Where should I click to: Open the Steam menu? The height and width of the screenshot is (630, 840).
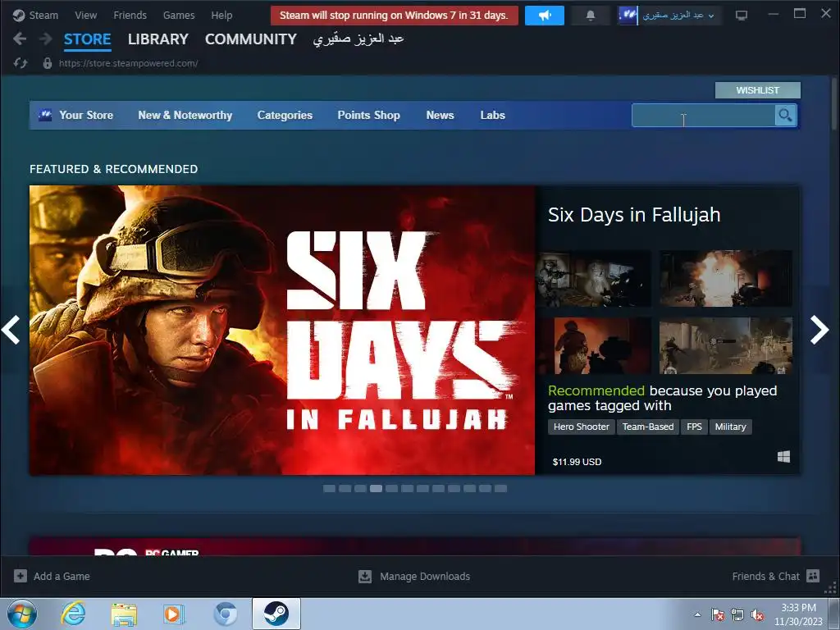[43, 15]
